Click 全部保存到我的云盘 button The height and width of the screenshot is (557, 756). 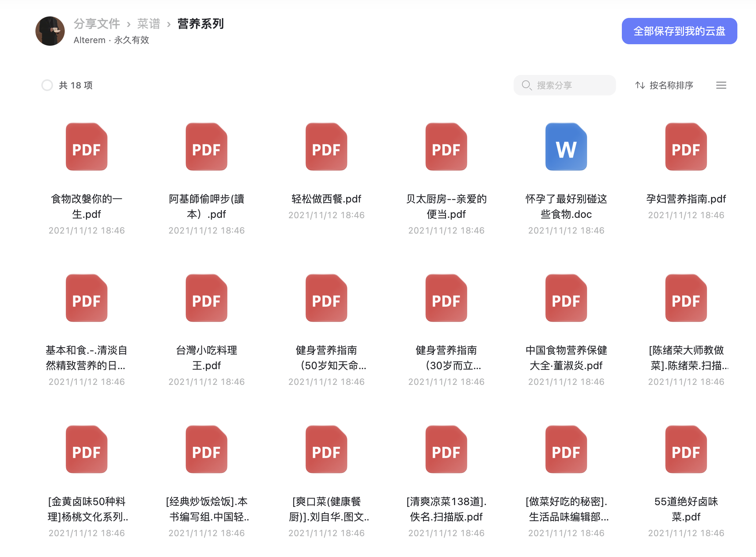[x=679, y=31]
